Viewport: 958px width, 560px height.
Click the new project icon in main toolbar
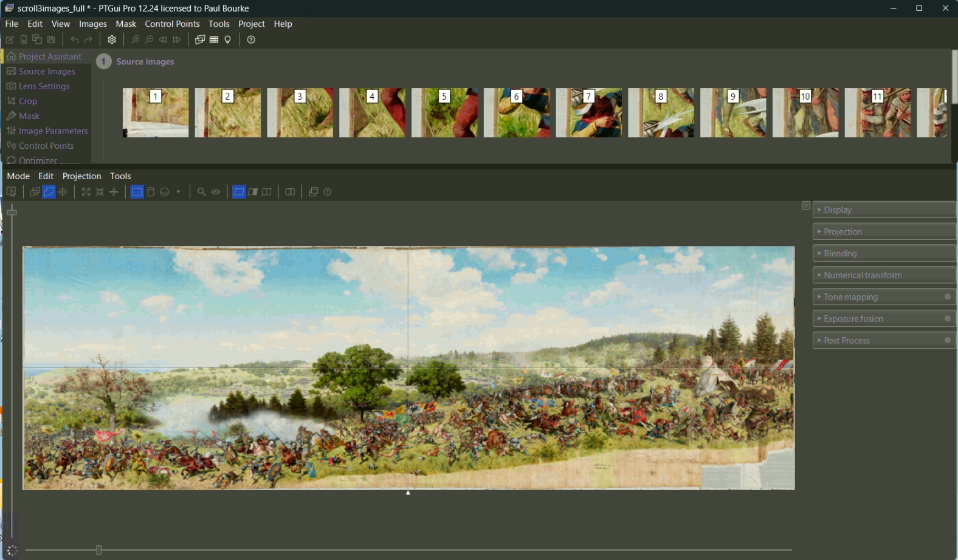10,39
